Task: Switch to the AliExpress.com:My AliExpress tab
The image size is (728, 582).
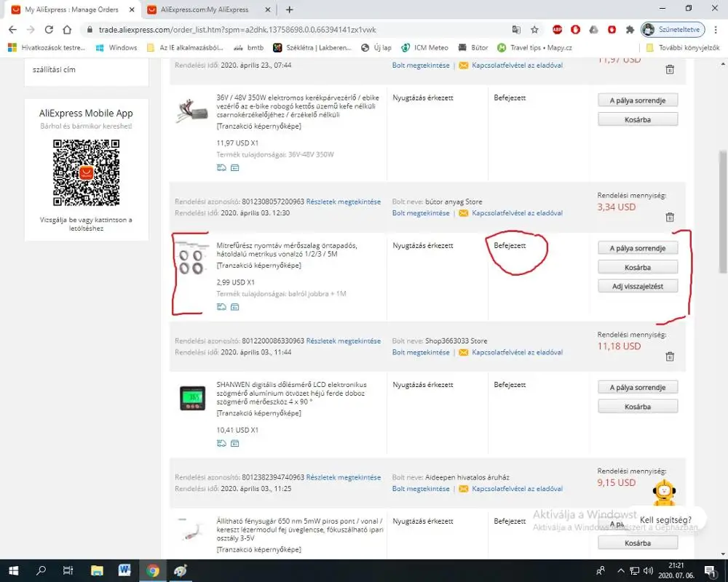Action: coord(205,9)
